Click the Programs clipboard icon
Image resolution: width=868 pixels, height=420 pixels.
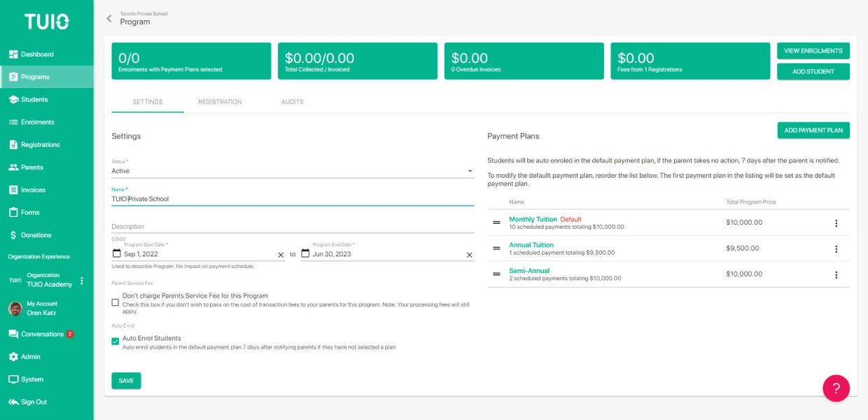pos(13,77)
